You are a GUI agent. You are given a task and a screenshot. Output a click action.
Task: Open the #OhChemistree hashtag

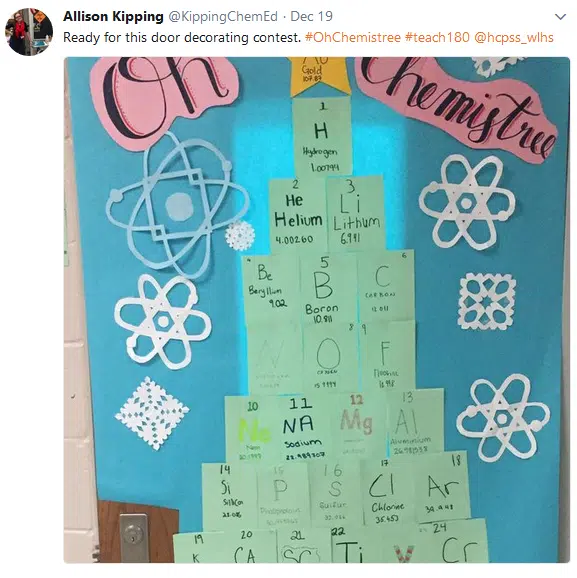coord(353,38)
